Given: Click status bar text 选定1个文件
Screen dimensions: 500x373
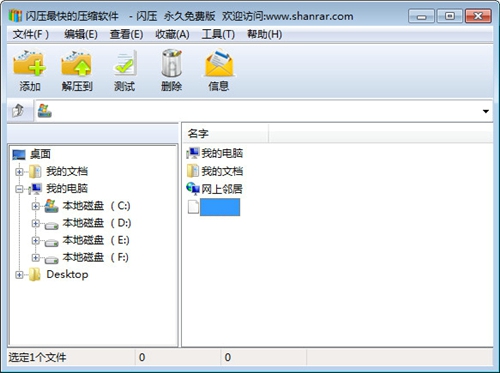Looking at the screenshot, I should point(37,357).
